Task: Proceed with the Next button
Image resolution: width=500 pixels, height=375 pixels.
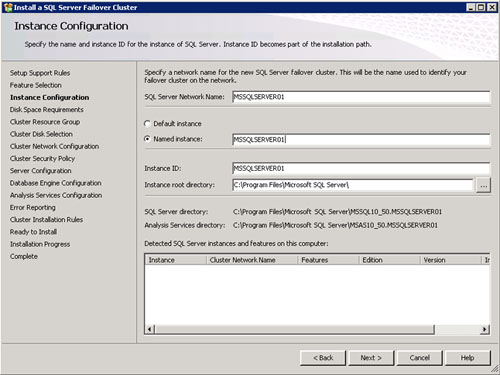Action: 371,358
